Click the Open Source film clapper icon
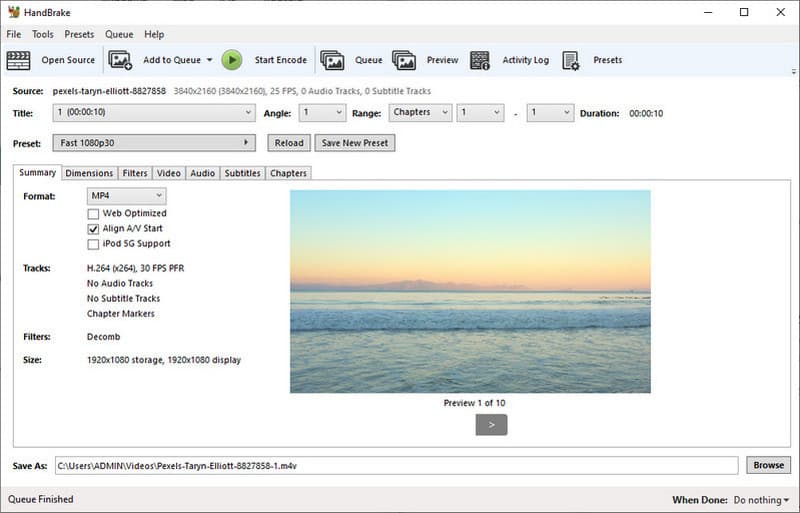This screenshot has width=800, height=513. pyautogui.click(x=19, y=60)
